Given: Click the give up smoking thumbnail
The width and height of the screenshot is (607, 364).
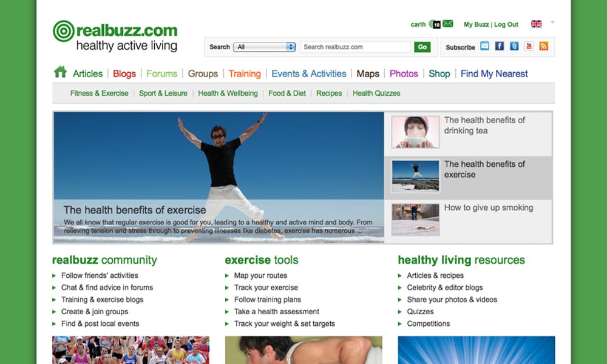Looking at the screenshot, I should point(415,220).
